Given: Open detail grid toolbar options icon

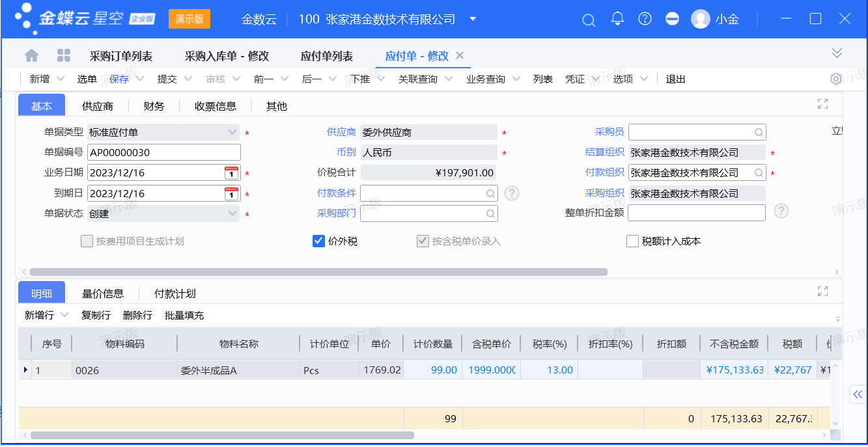Looking at the screenshot, I should coord(837,318).
